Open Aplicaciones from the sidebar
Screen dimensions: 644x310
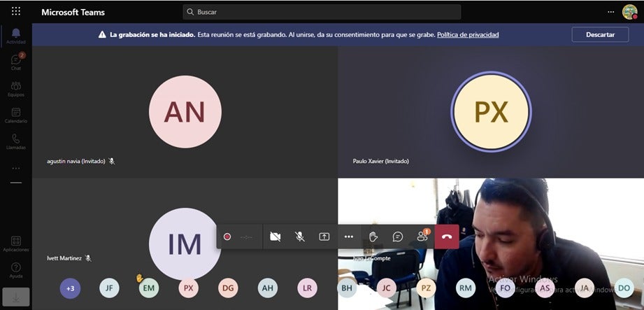(x=15, y=244)
